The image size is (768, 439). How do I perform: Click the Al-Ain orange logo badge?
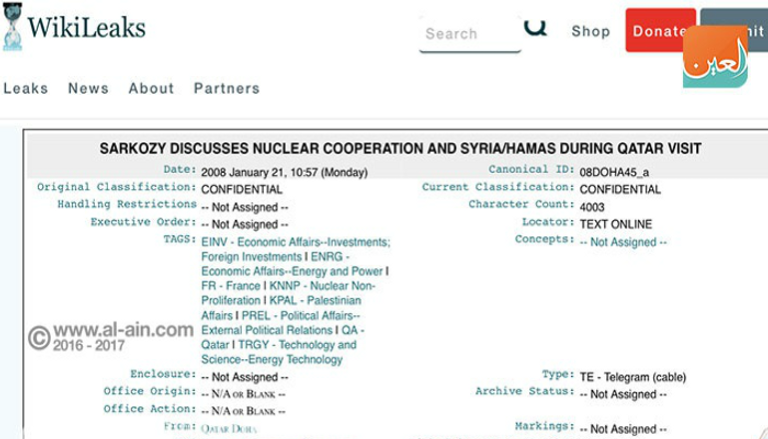(x=715, y=57)
